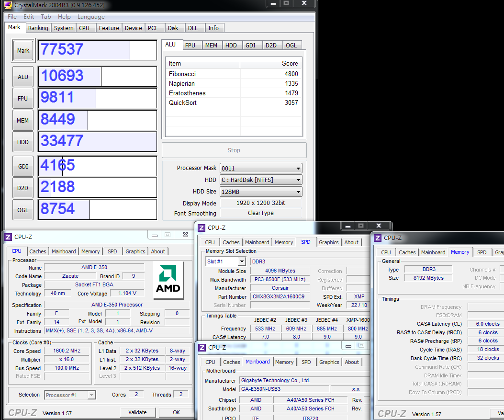Open Graphics tab in CPU-Z CPU window
The height and width of the screenshot is (420, 504).
135,251
